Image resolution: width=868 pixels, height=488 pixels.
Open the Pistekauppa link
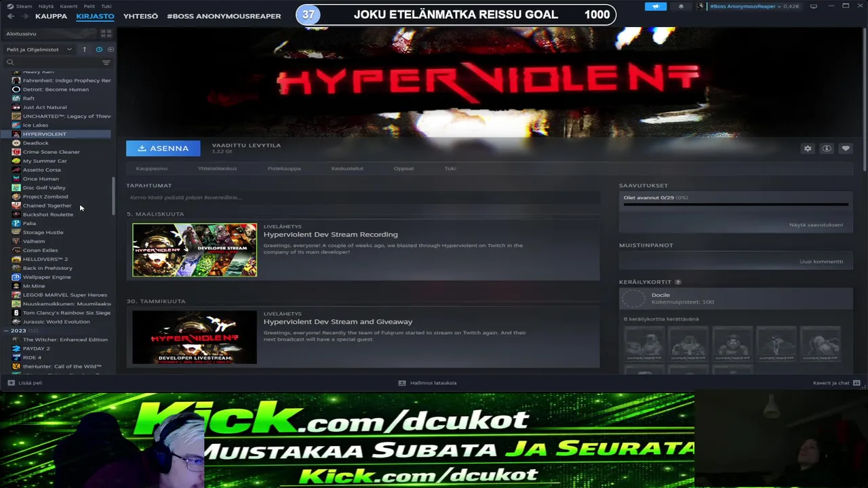[x=284, y=169]
